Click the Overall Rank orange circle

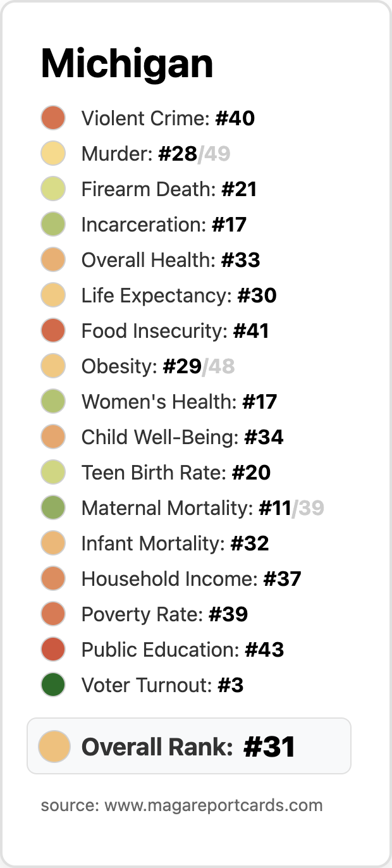pyautogui.click(x=54, y=746)
